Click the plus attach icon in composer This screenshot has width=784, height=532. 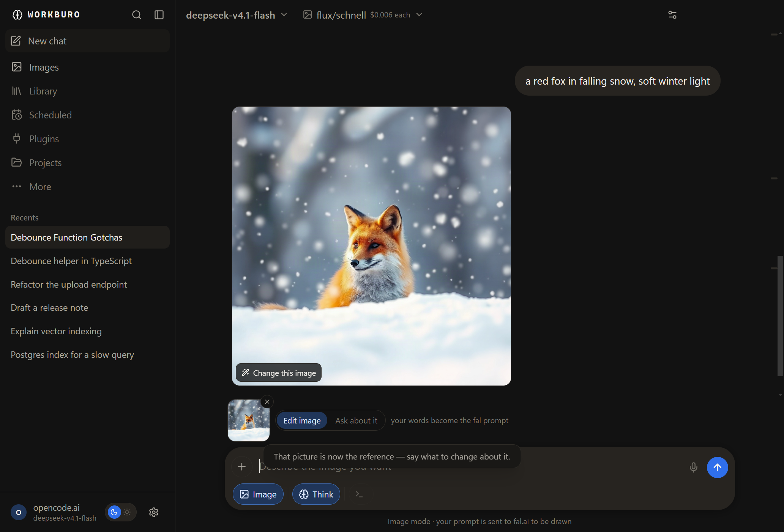click(x=242, y=467)
